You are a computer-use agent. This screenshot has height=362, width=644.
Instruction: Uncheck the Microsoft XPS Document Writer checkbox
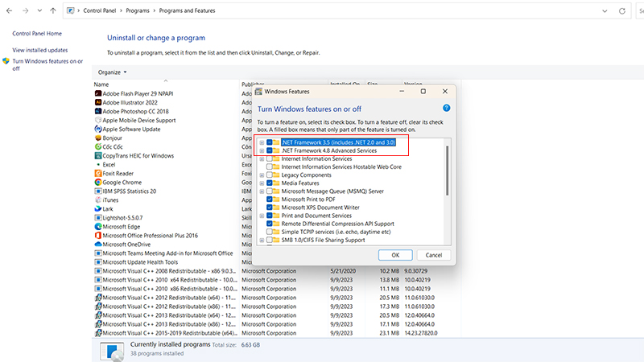270,208
